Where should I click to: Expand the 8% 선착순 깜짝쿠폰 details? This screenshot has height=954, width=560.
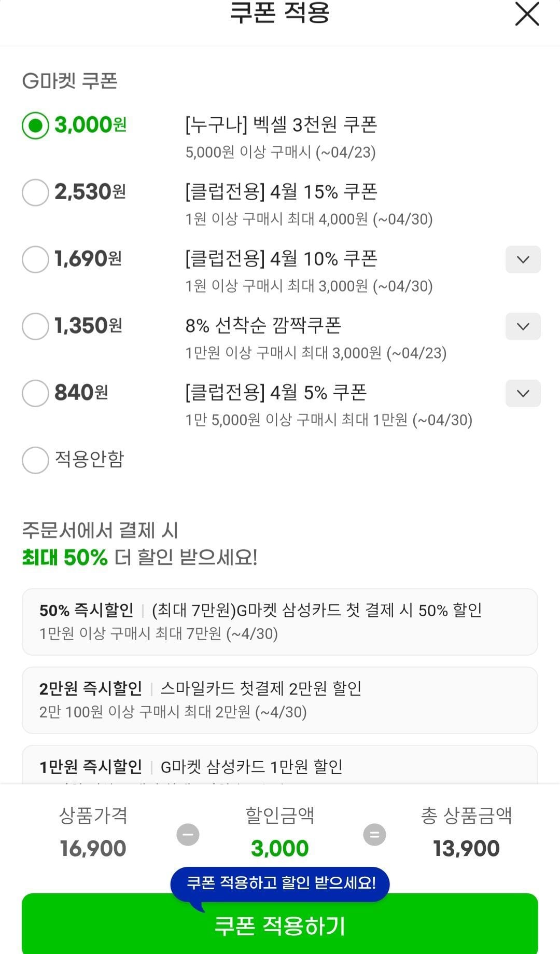click(523, 326)
